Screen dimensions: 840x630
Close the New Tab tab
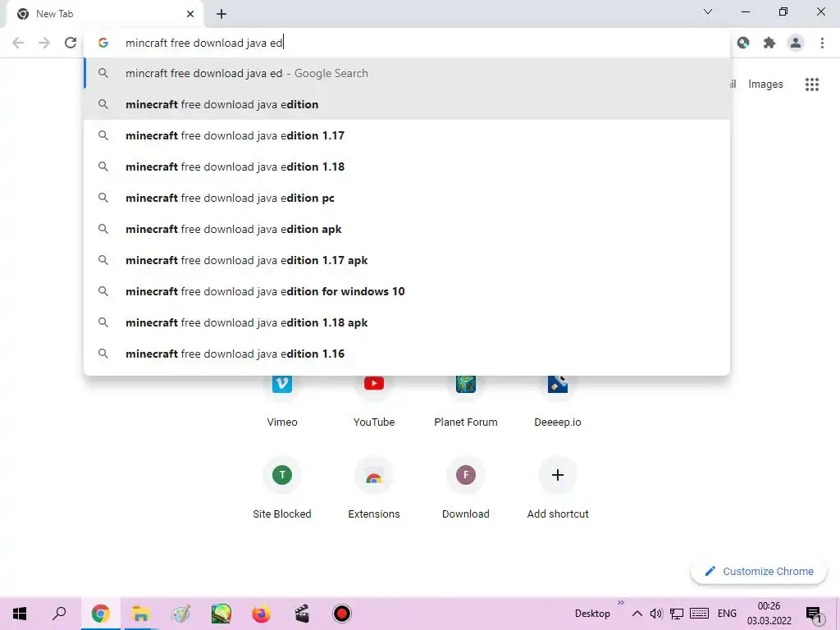click(190, 14)
